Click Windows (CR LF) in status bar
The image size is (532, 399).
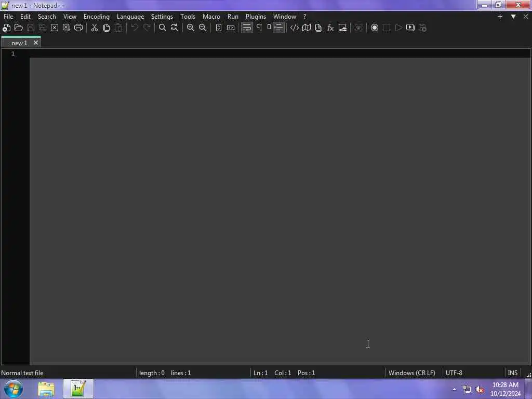[411, 373]
